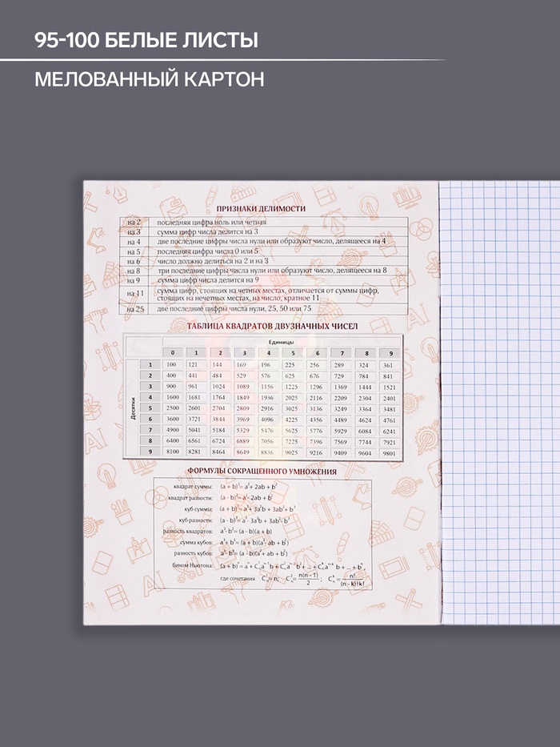Click the formula label 'квадрат разности:'

pos(191,498)
